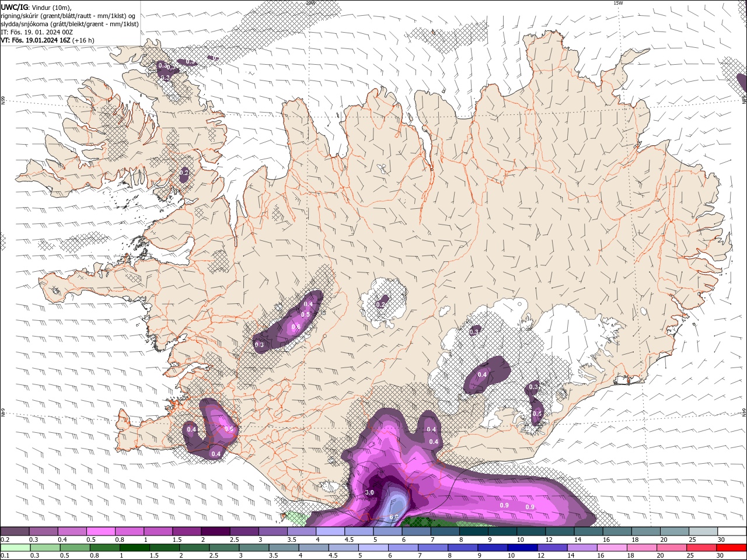Click the 'IT: Fös. 19. 01. 2024 00Z' line
The height and width of the screenshot is (560, 747).
click(36, 32)
